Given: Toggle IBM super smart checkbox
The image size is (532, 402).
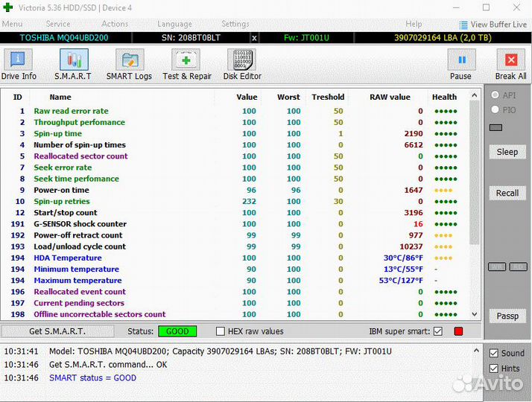Looking at the screenshot, I should [437, 331].
